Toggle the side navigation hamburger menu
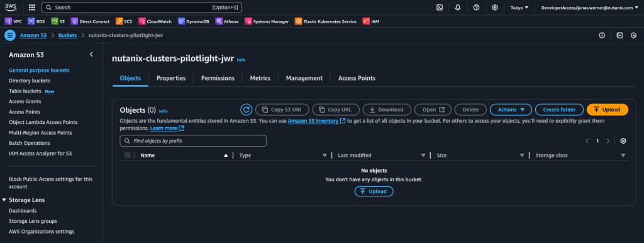Image resolution: width=644 pixels, height=243 pixels. click(10, 35)
